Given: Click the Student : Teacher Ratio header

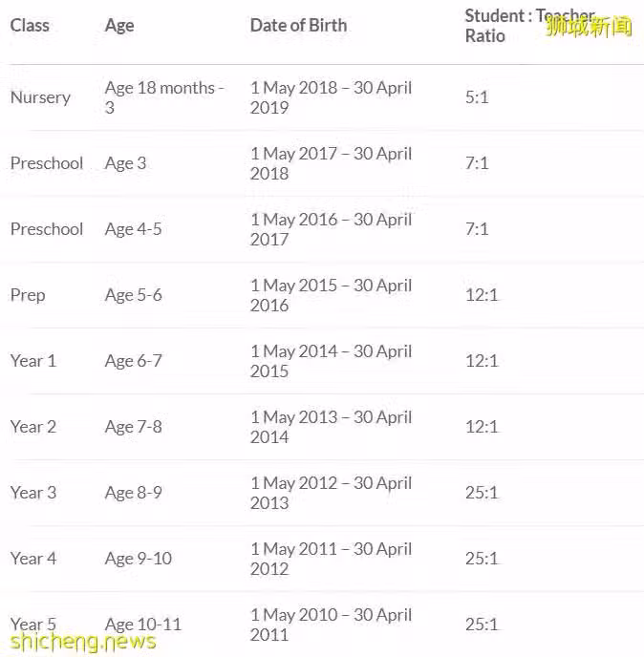Looking at the screenshot, I should (529, 26).
